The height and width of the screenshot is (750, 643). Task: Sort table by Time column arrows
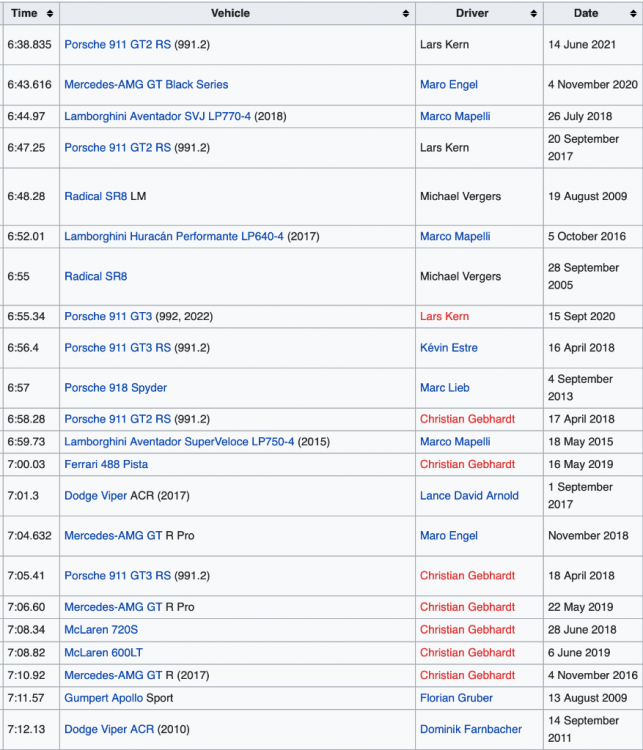(50, 14)
